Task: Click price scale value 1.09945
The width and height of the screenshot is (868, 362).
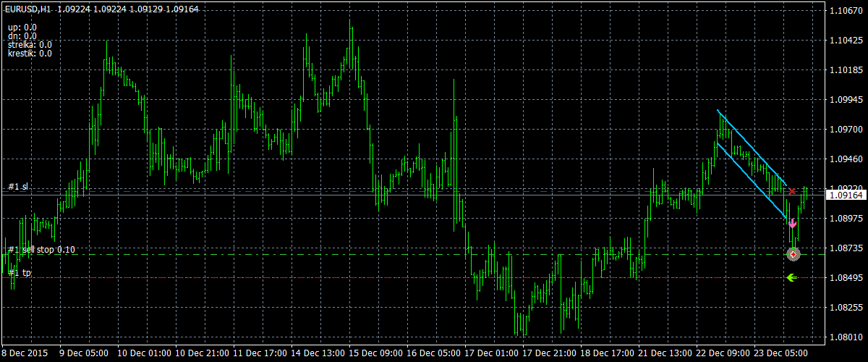Action: (846, 100)
